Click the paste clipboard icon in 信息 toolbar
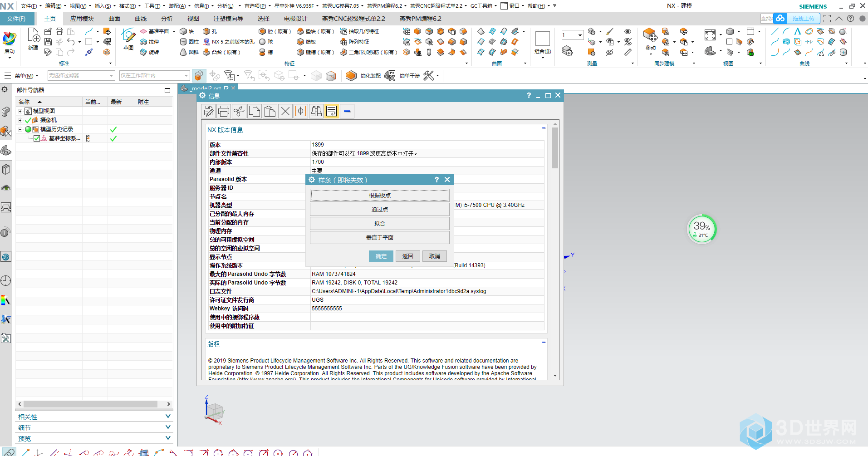This screenshot has width=868, height=456. tap(270, 111)
